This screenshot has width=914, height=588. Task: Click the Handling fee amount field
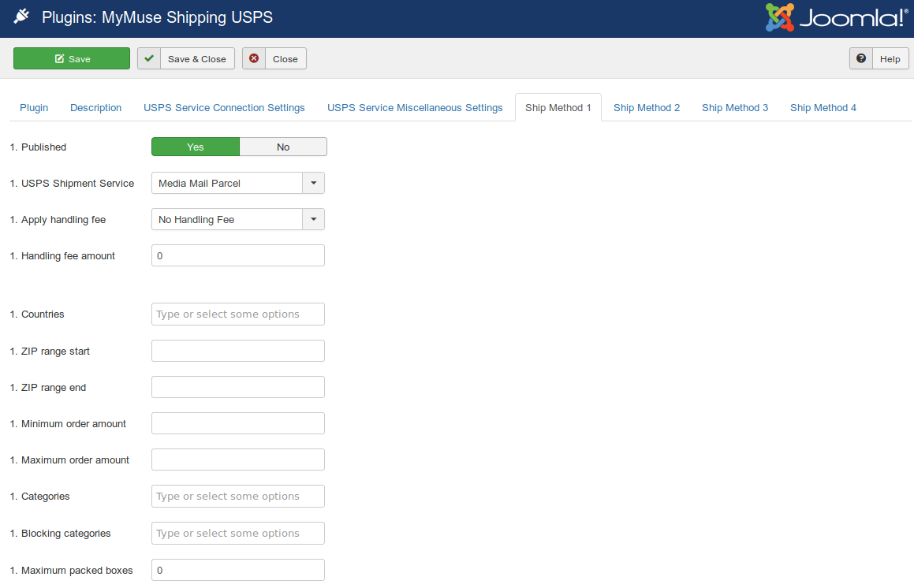237,255
